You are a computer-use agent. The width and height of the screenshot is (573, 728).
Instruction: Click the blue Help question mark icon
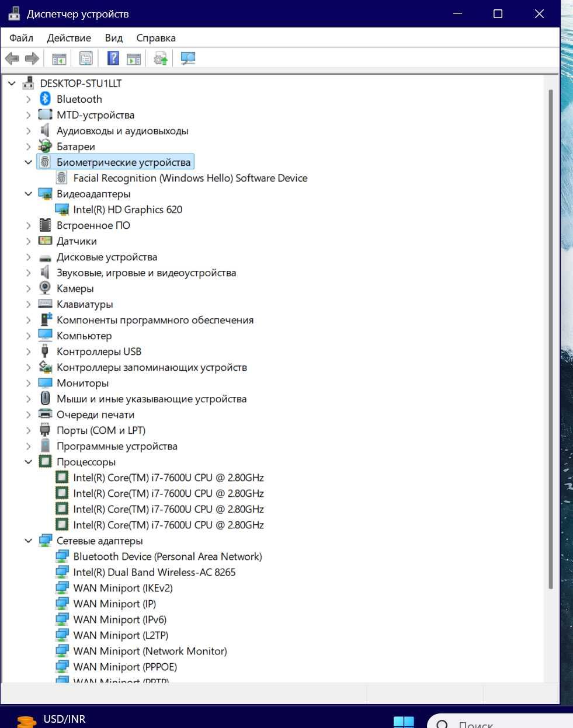tap(113, 58)
